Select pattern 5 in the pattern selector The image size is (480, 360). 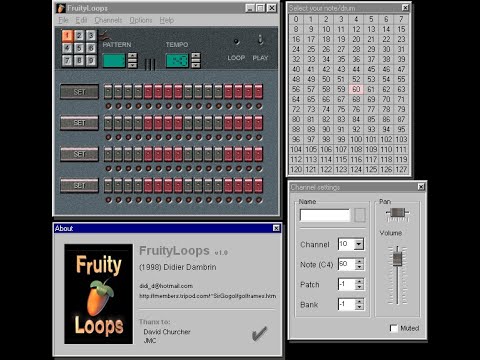click(79, 48)
